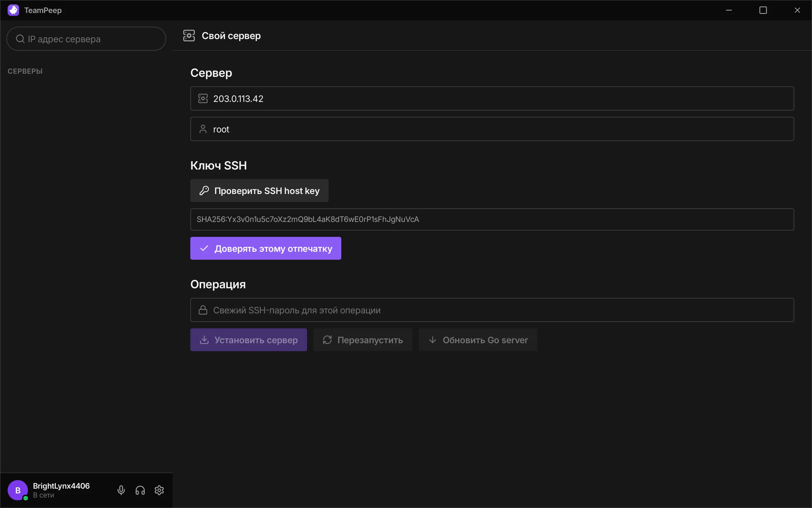
Task: Click the user icon in the root field
Action: [x=203, y=129]
